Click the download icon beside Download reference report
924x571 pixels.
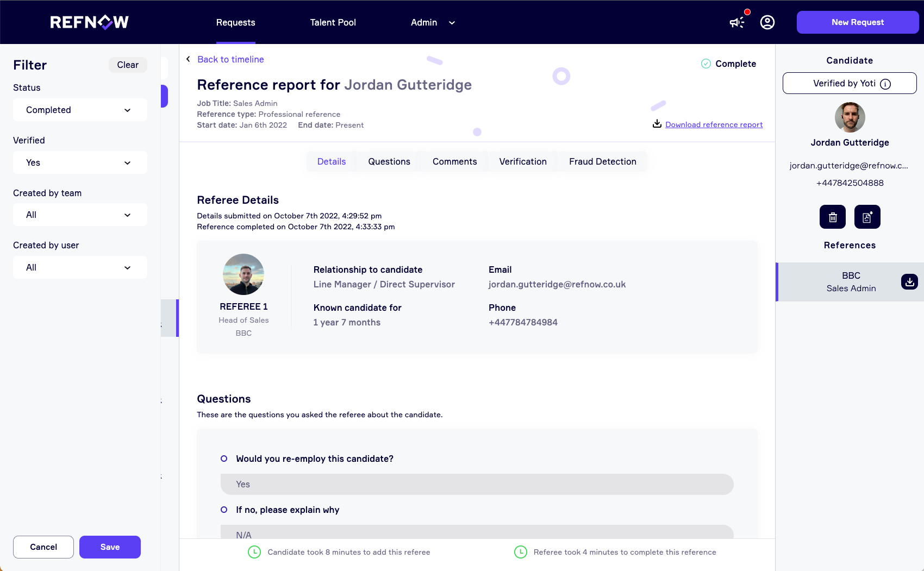(657, 124)
